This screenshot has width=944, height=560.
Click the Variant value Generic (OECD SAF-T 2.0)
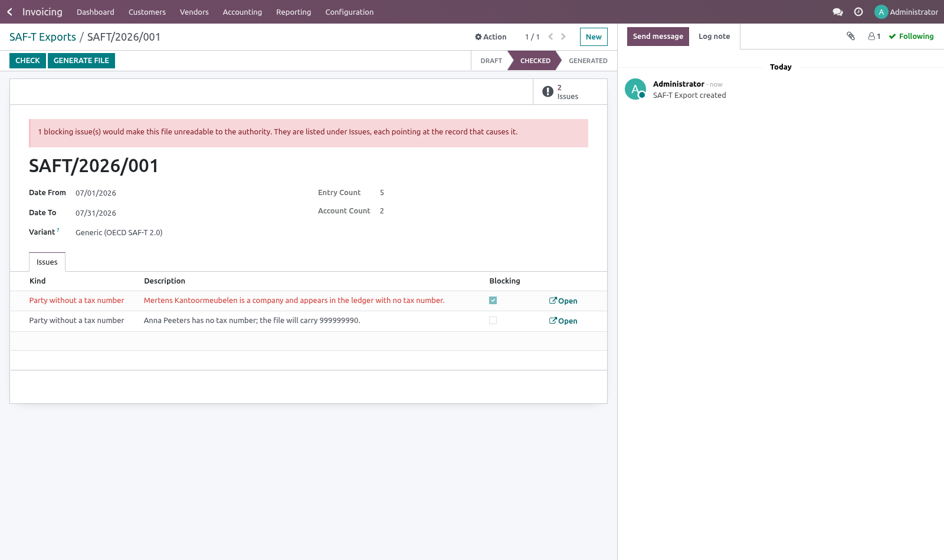[x=119, y=232]
